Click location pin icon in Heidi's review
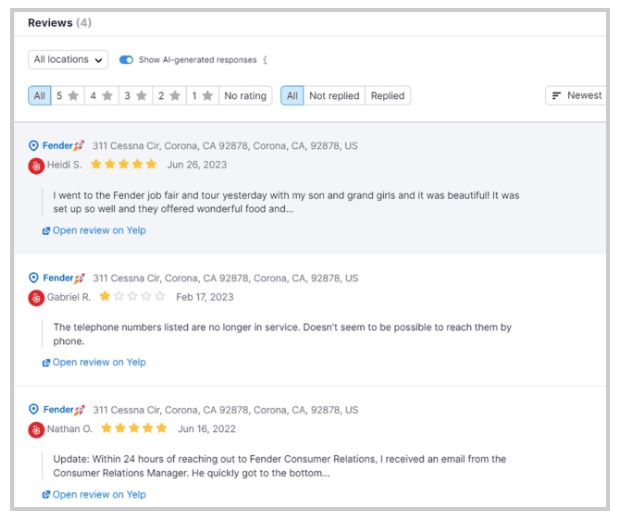This screenshot has width=623, height=523. [32, 146]
